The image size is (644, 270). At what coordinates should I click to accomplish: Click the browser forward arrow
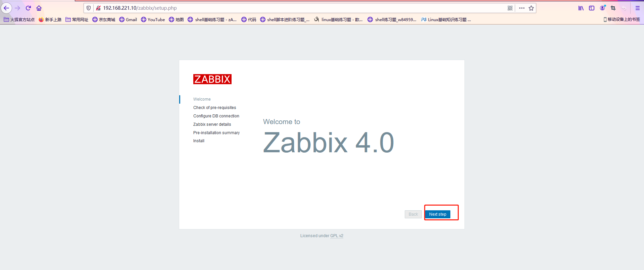(x=17, y=8)
